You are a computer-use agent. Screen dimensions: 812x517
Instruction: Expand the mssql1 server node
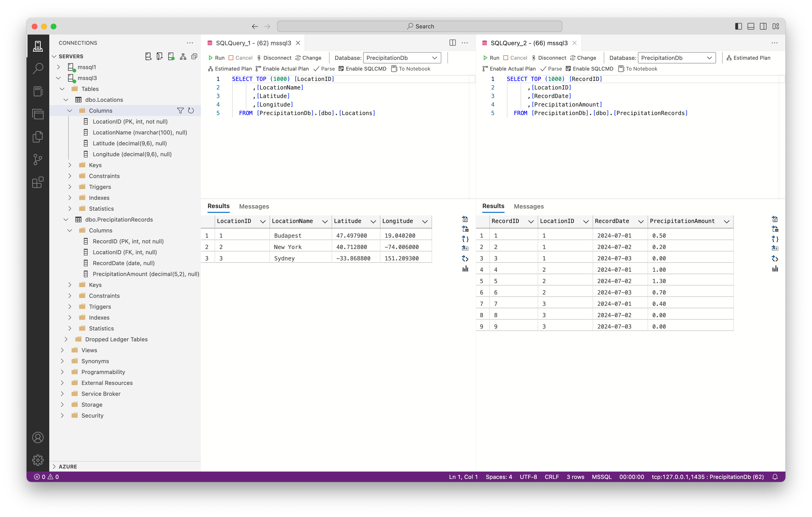click(59, 67)
